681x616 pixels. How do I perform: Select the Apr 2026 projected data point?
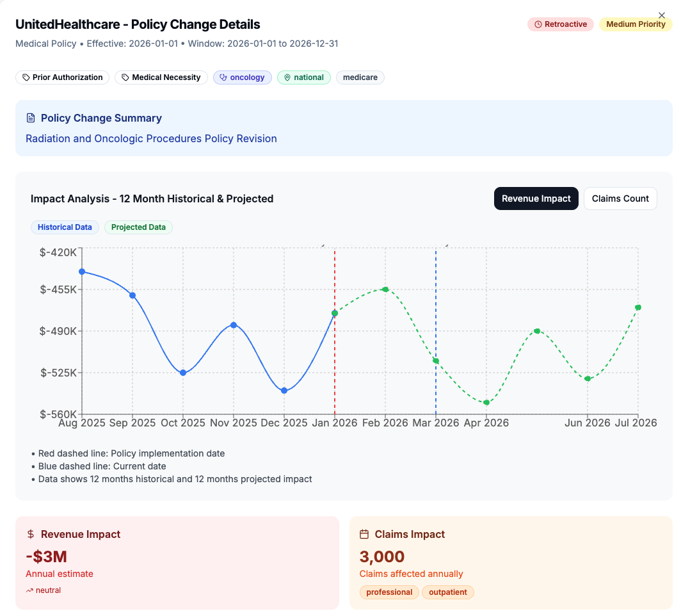pyautogui.click(x=486, y=402)
